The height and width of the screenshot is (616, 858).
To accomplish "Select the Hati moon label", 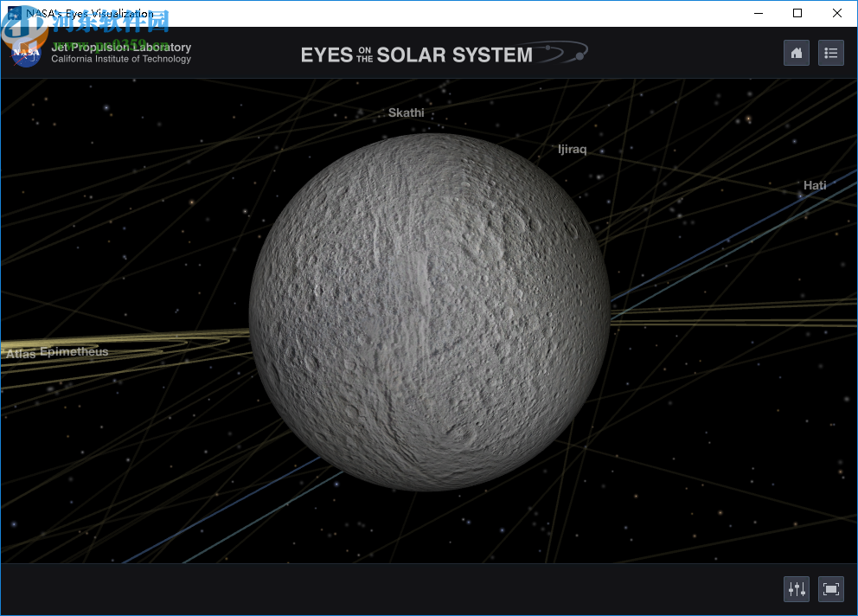I will coord(814,184).
